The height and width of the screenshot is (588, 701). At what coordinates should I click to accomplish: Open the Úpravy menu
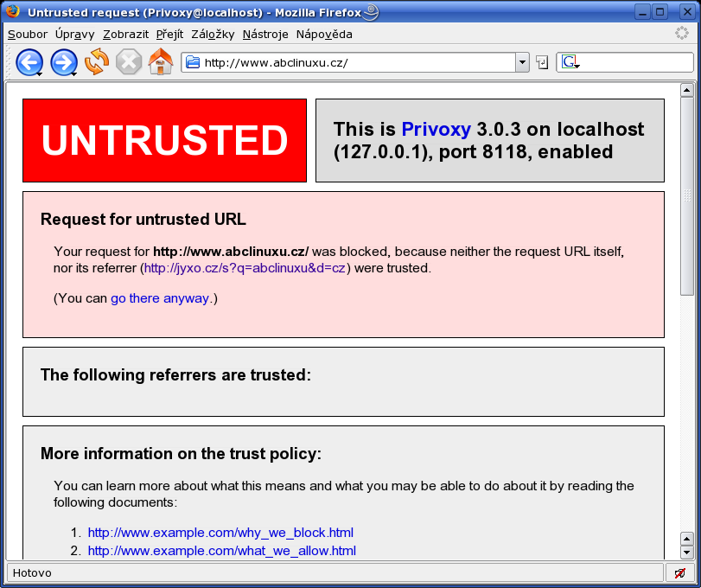(x=75, y=35)
